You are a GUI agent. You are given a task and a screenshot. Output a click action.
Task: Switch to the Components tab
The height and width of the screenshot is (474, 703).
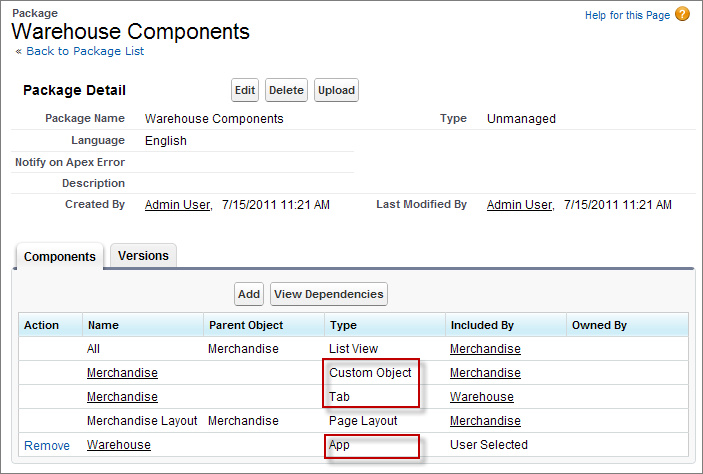pyautogui.click(x=60, y=257)
